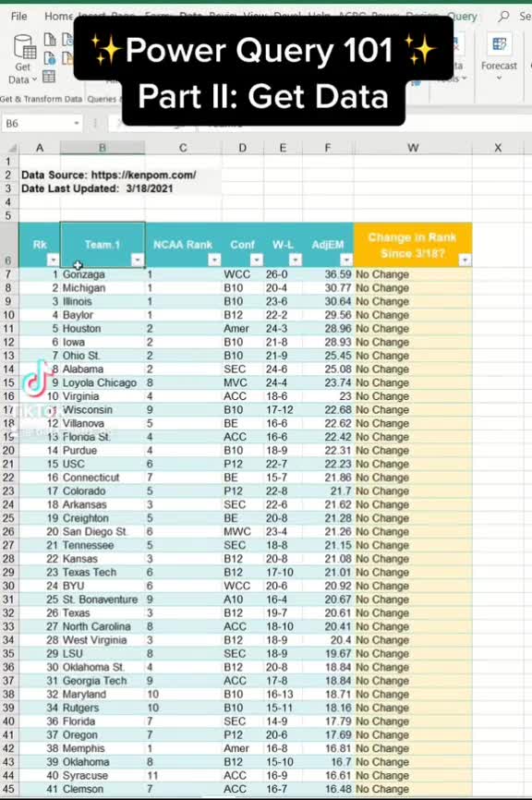Screen dimensions: 532x800
Task: Select column F header
Action: 328,148
